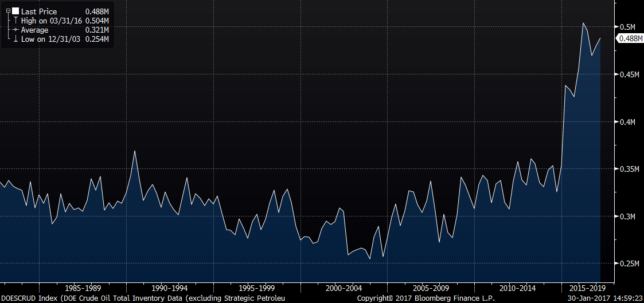
Task: Click the 0.45M y-axis label
Action: coord(630,74)
